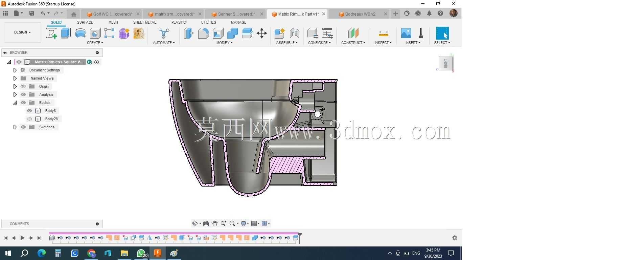Select the Offset Plane construct tool
This screenshot has width=644, height=260.
353,33
